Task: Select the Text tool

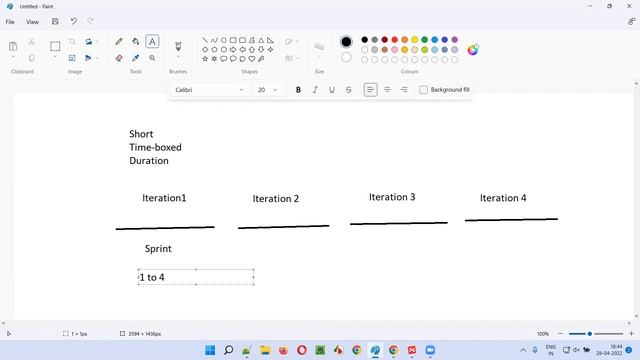Action: tap(152, 41)
